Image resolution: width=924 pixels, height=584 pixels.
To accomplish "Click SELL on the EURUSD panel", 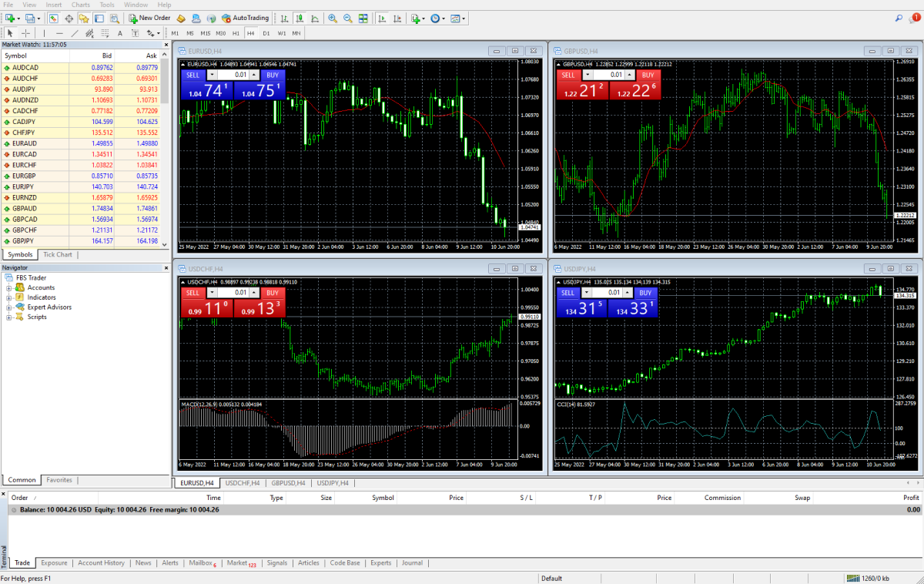I will point(192,75).
